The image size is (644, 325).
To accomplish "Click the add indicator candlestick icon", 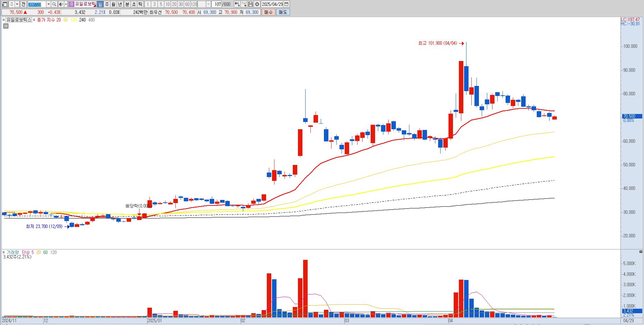I will [x=237, y=4].
